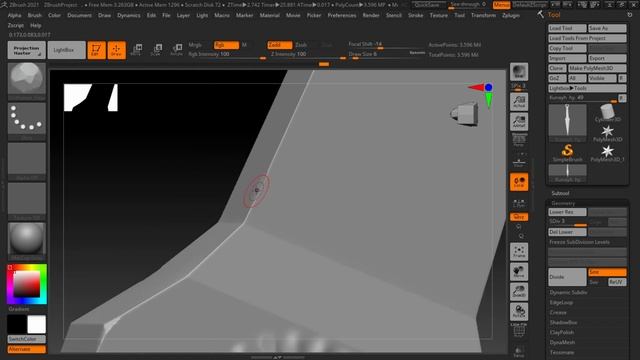Click the Projection Master button
This screenshot has height=360, width=640.
pos(27,50)
